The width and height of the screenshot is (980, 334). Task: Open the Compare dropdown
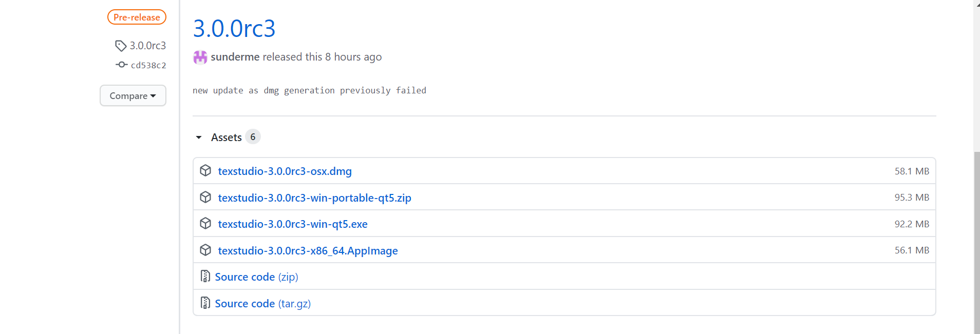coord(133,96)
